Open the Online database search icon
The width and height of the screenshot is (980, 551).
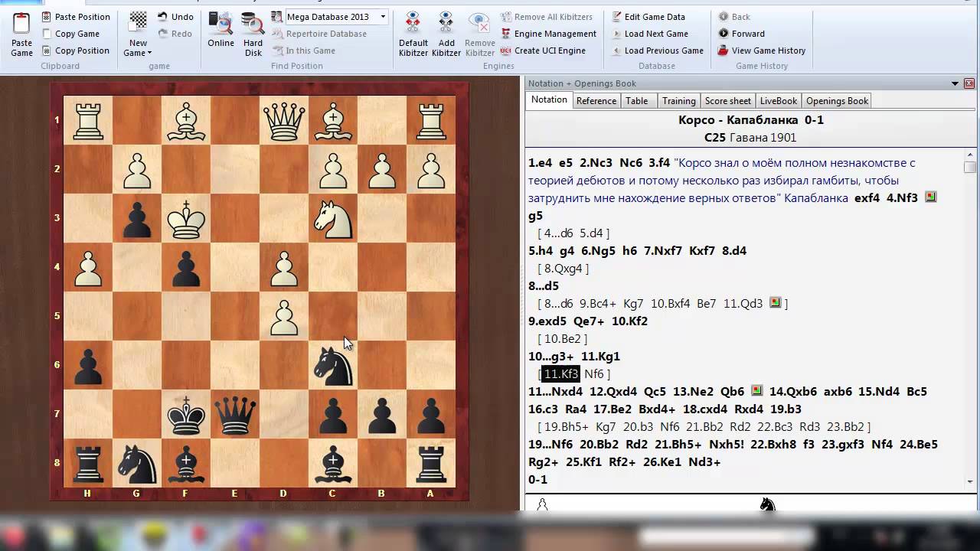coord(220,24)
